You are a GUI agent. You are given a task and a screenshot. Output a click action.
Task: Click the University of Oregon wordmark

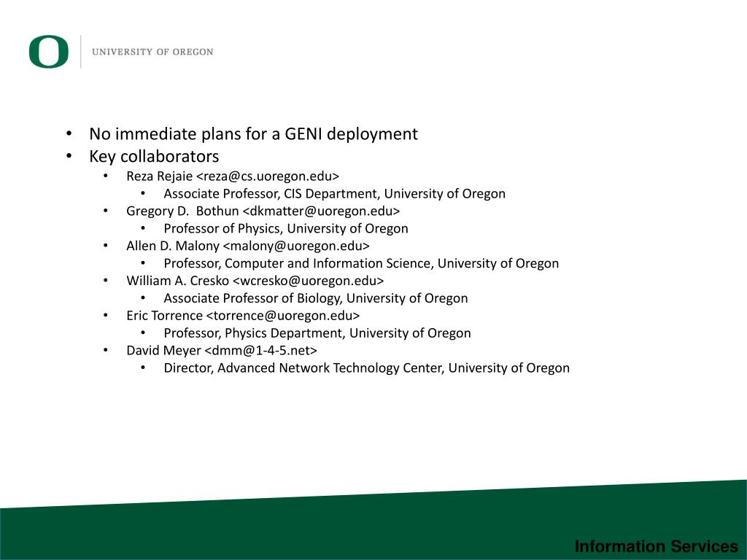(x=152, y=52)
